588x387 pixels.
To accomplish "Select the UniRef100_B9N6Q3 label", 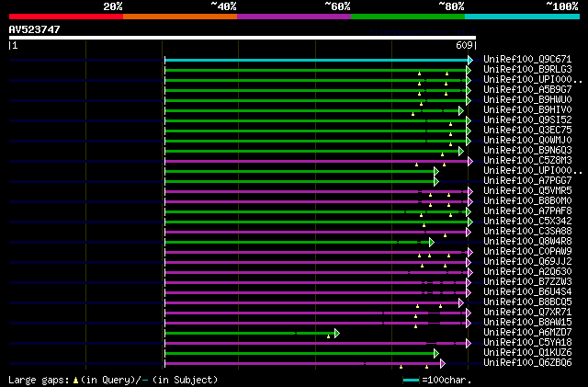I will [527, 151].
